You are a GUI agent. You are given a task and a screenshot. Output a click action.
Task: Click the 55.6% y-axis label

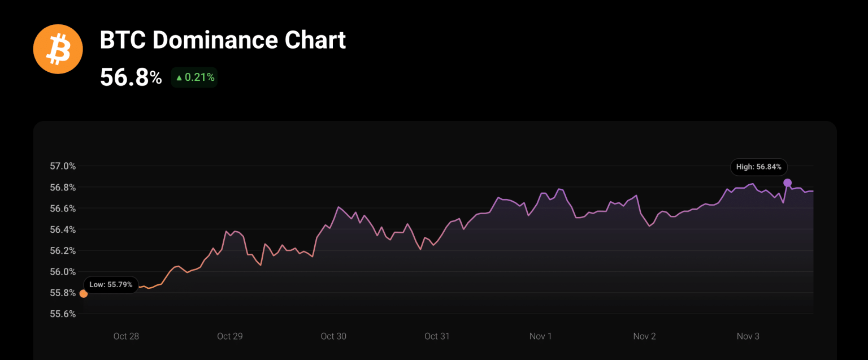[63, 314]
